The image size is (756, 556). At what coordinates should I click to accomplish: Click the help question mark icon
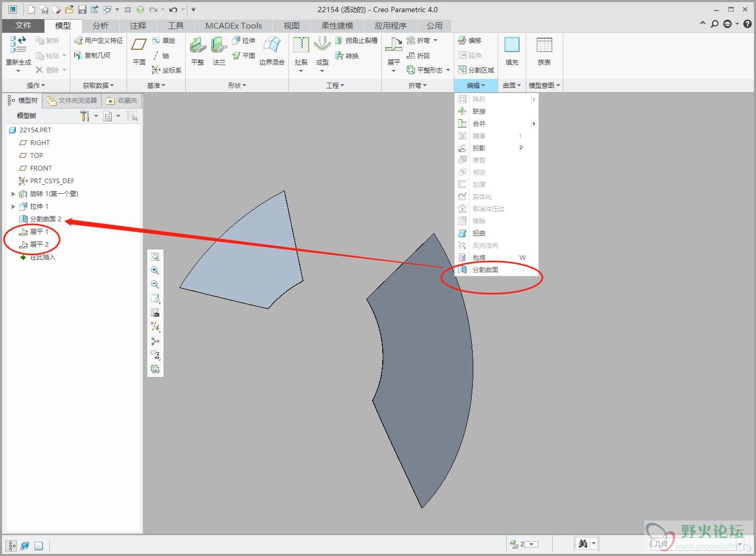coord(748,24)
